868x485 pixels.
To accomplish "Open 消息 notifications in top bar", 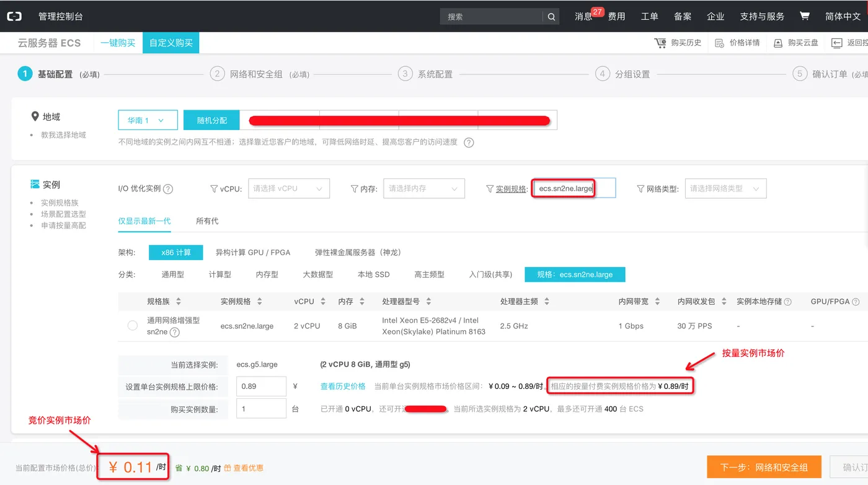I will pos(583,17).
